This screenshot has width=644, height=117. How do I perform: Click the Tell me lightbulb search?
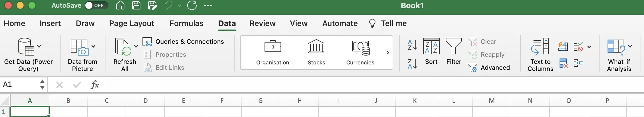388,23
